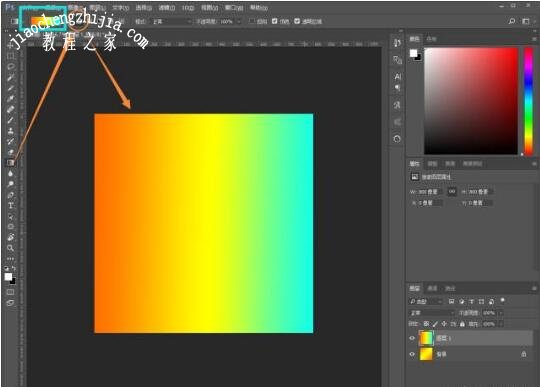Filter layers by pixel layer icon

point(451,302)
